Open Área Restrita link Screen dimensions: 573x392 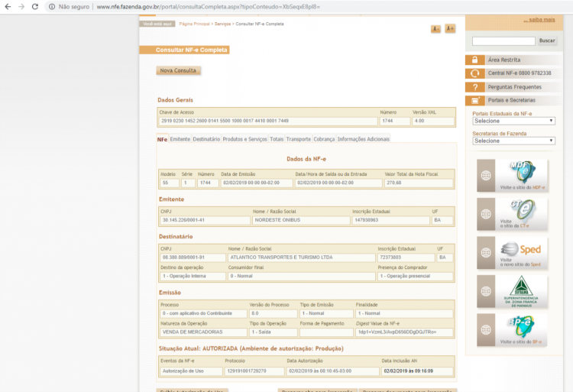pos(504,60)
